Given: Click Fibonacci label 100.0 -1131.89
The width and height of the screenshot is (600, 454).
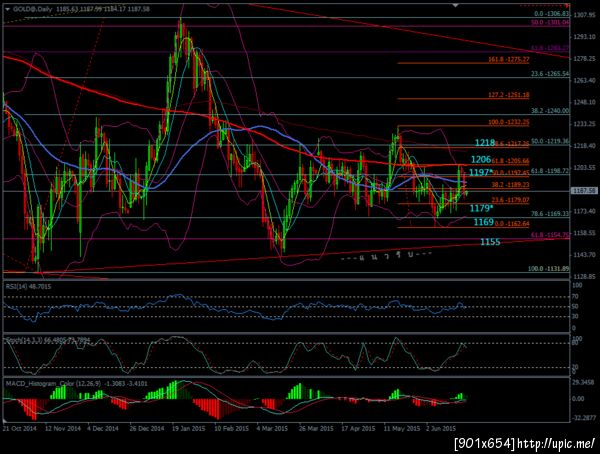Looking at the screenshot, I should tap(548, 269).
